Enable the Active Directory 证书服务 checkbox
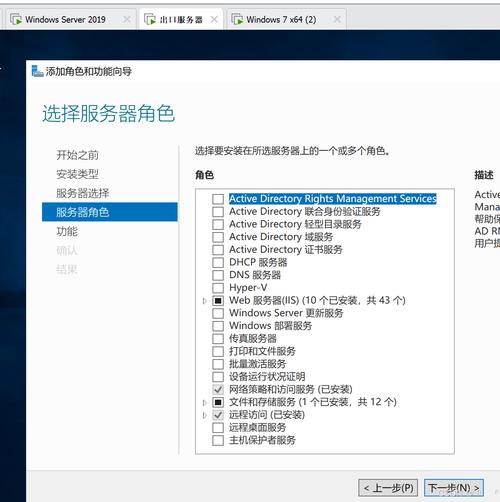 click(x=218, y=250)
